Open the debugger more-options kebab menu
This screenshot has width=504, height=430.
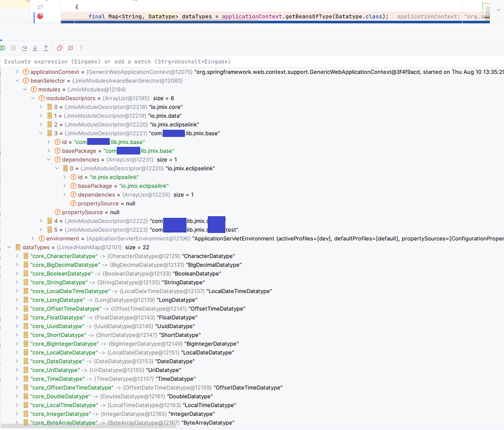click(x=81, y=48)
